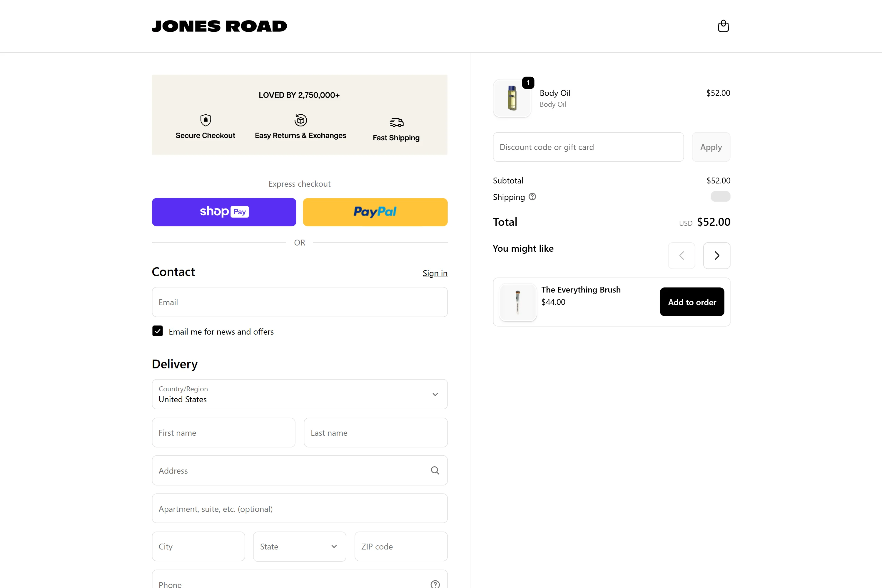Add The Everything Brush to order
882x588 pixels.
(691, 302)
